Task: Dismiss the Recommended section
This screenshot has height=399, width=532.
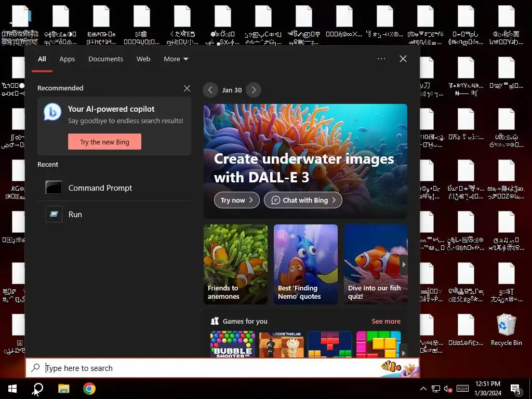Action: 187,88
